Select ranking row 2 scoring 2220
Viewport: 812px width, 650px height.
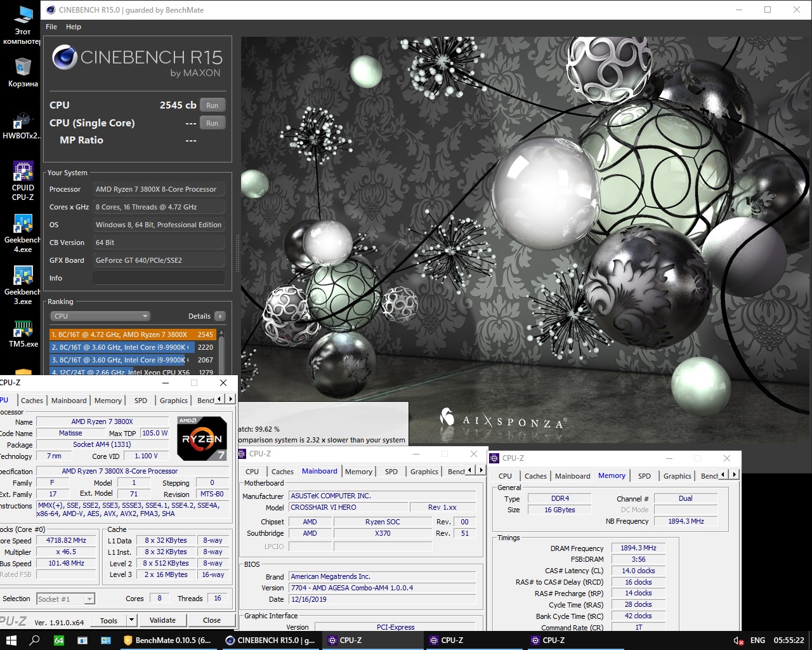coord(133,347)
